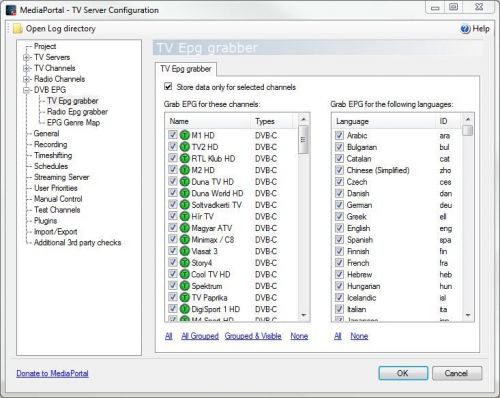The height and width of the screenshot is (398, 500).
Task: Collapse the DVB EPG tree node
Action: (x=26, y=90)
